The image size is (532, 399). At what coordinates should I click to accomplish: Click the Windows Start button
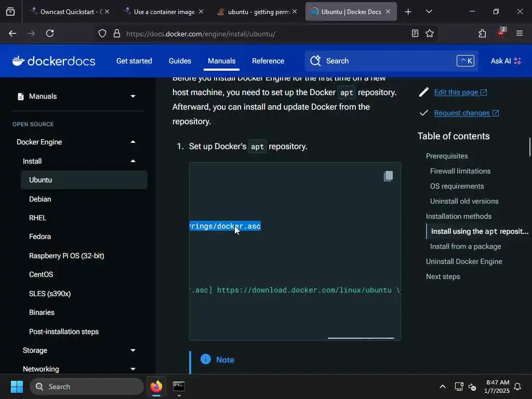pos(17,387)
